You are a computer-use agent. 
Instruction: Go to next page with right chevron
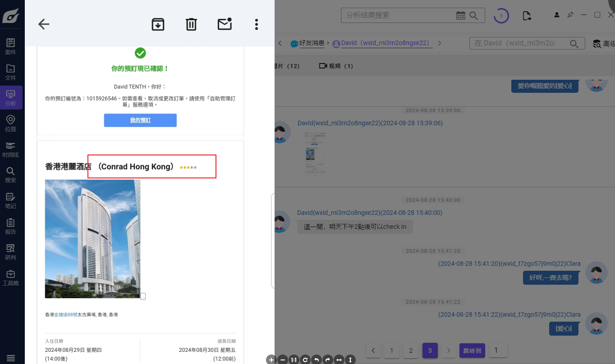pos(448,350)
